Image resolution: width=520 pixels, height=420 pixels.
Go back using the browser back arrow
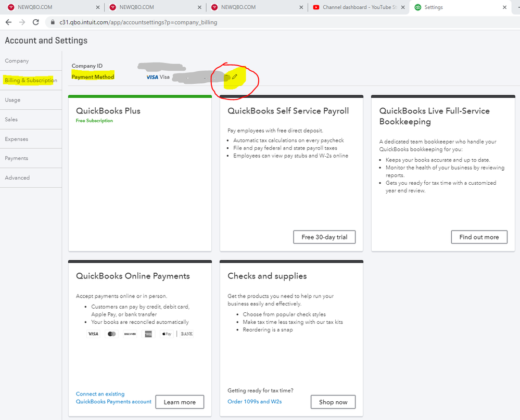9,22
